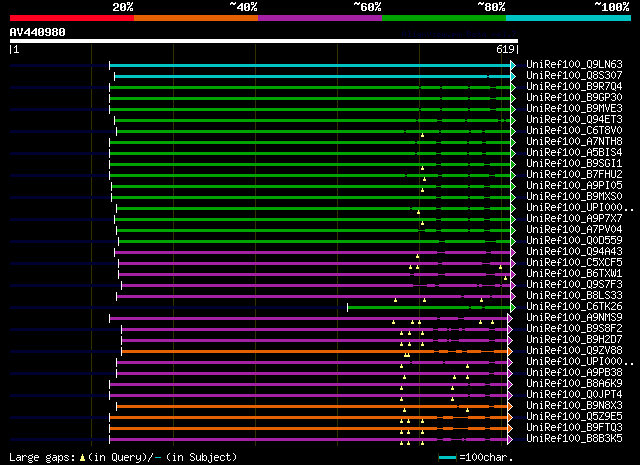Select the UniRef100_Q94A43 label
This screenshot has width=640, height=465.
(x=574, y=251)
